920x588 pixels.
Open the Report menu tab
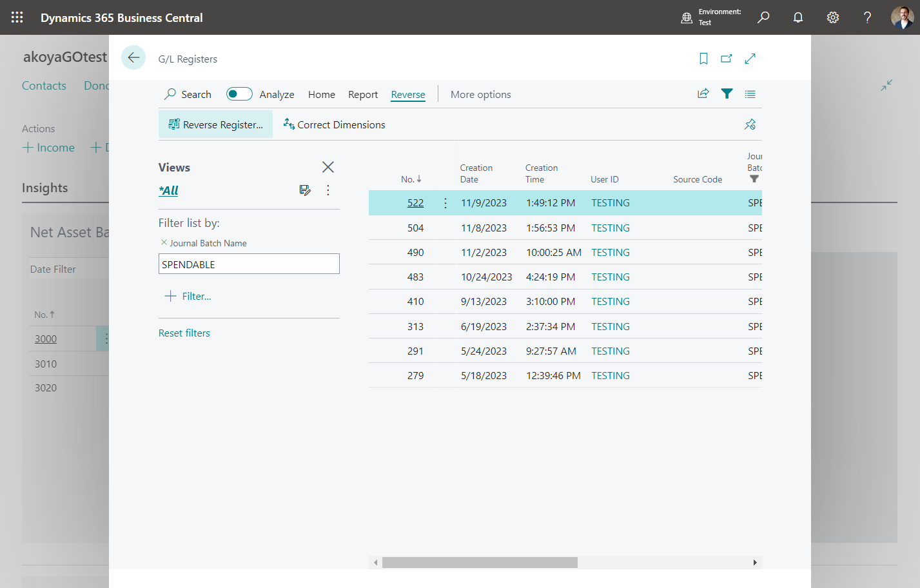(363, 94)
